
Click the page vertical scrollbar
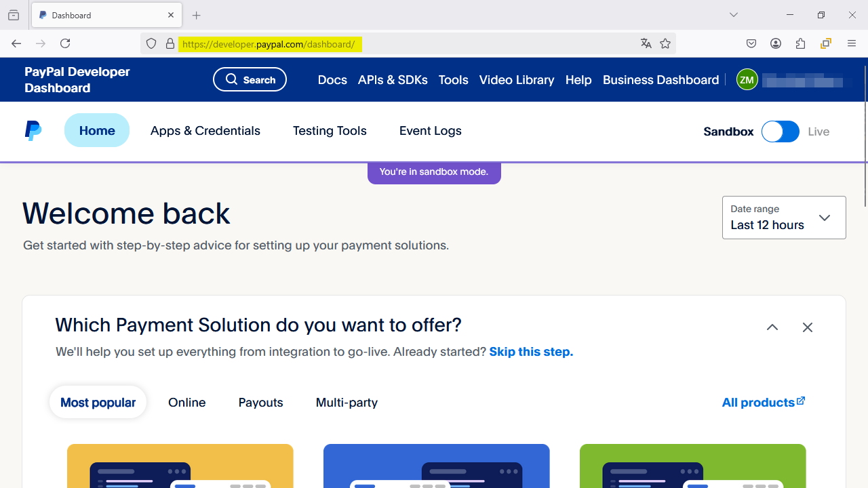(x=865, y=136)
